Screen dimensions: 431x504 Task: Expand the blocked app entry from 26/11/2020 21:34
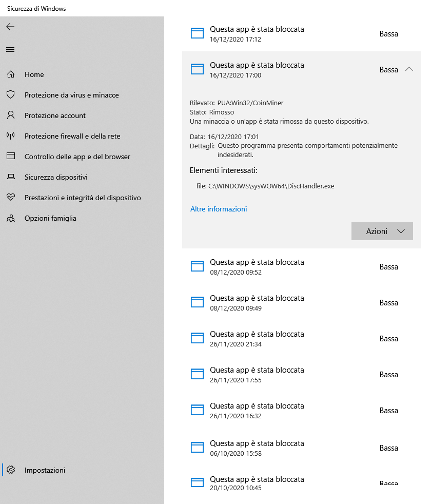(x=302, y=339)
